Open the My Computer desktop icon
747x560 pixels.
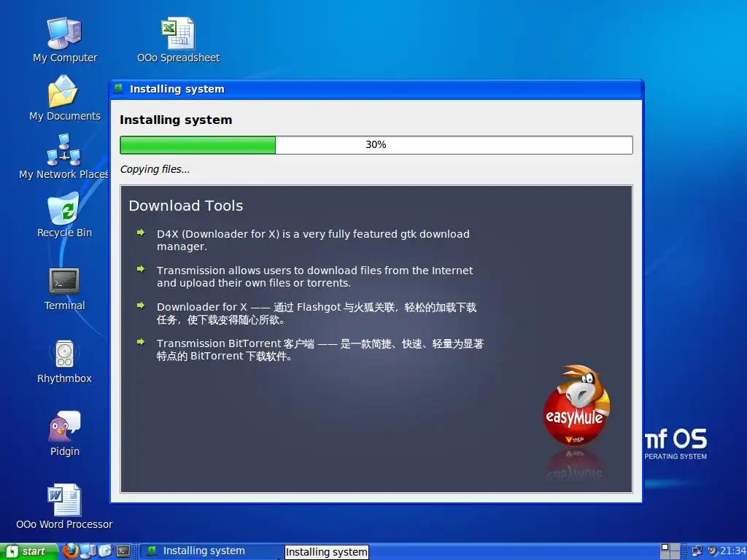[65, 40]
